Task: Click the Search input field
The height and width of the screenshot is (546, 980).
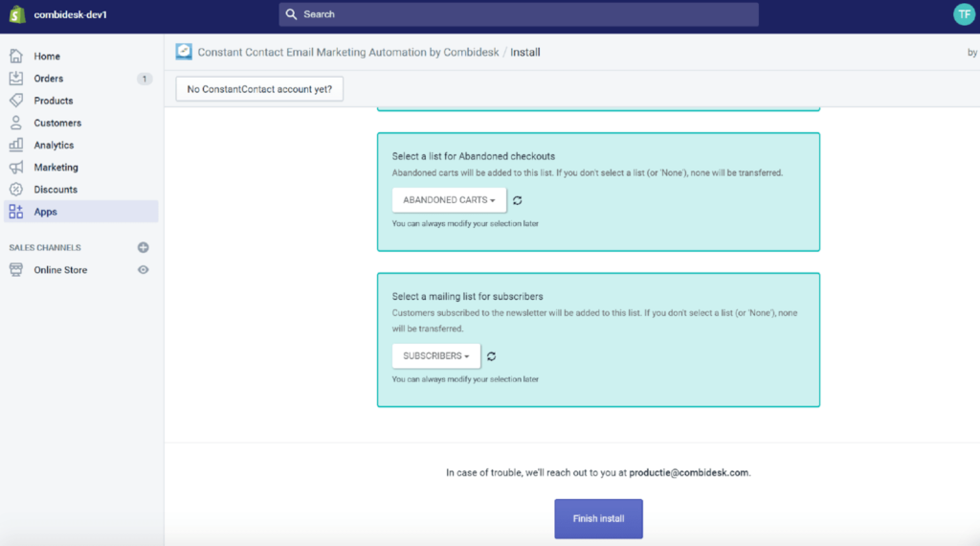Action: [519, 14]
